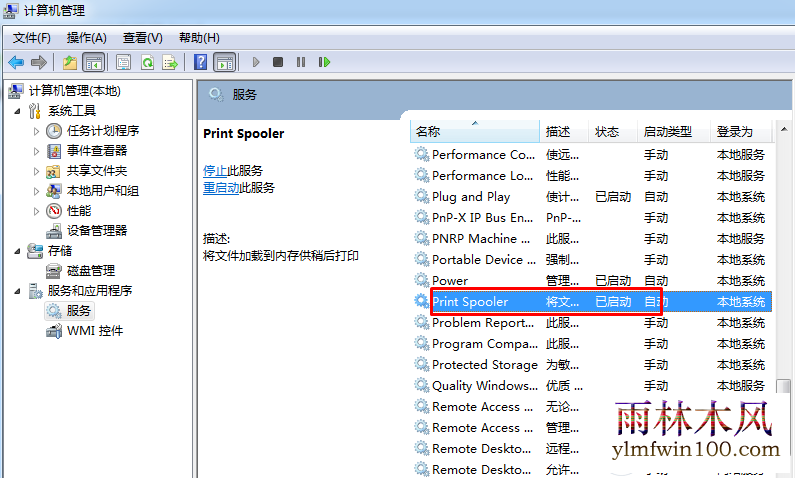Image resolution: width=795 pixels, height=478 pixels.
Task: Toggle the Show/Hide Action Pane button
Action: 225,62
